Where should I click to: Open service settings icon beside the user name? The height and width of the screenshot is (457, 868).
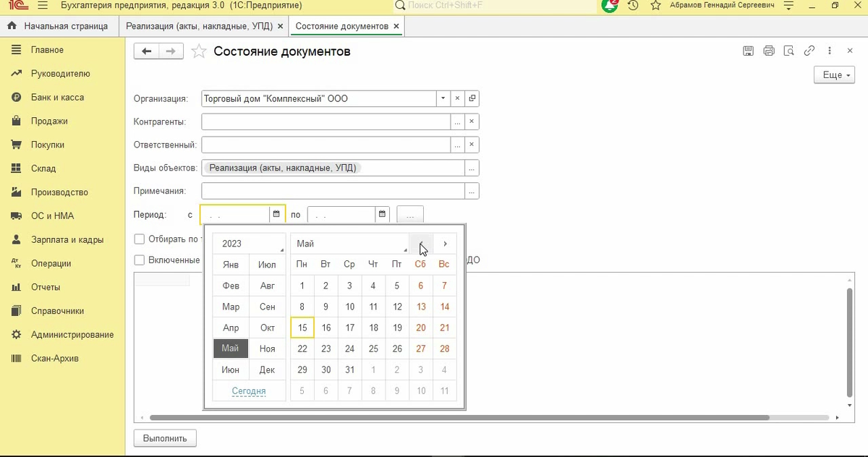click(788, 6)
